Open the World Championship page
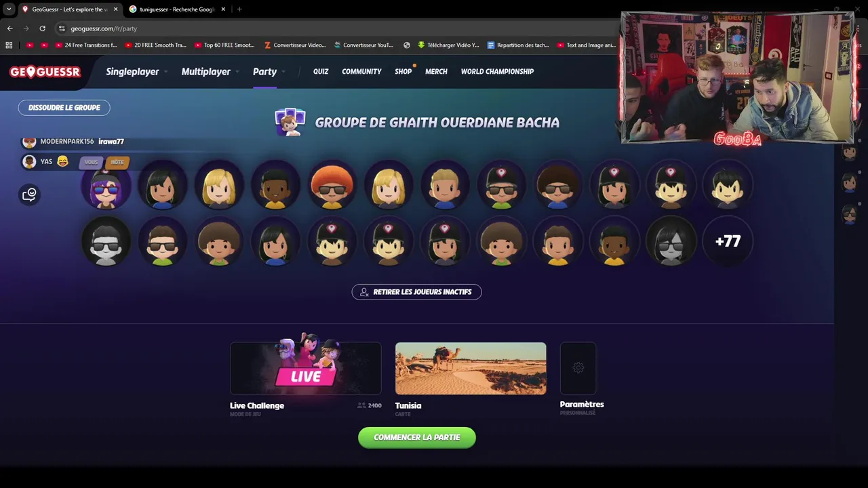 [x=497, y=72]
